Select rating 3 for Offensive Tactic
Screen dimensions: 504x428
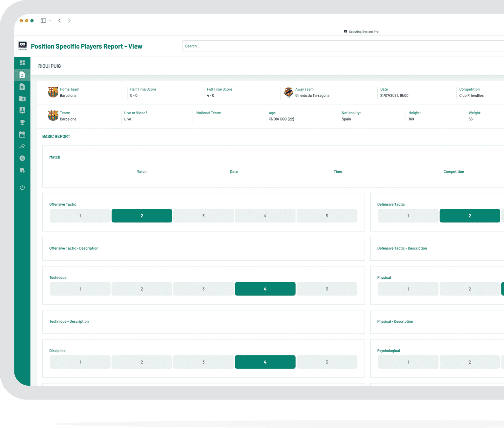point(203,216)
